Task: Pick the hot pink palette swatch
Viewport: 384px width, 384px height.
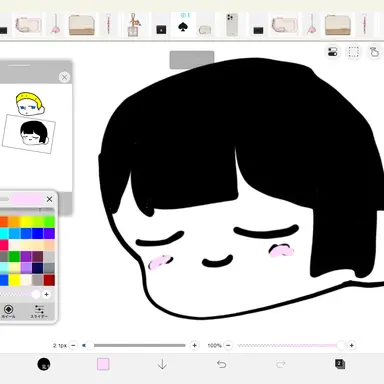Action: tap(3, 245)
